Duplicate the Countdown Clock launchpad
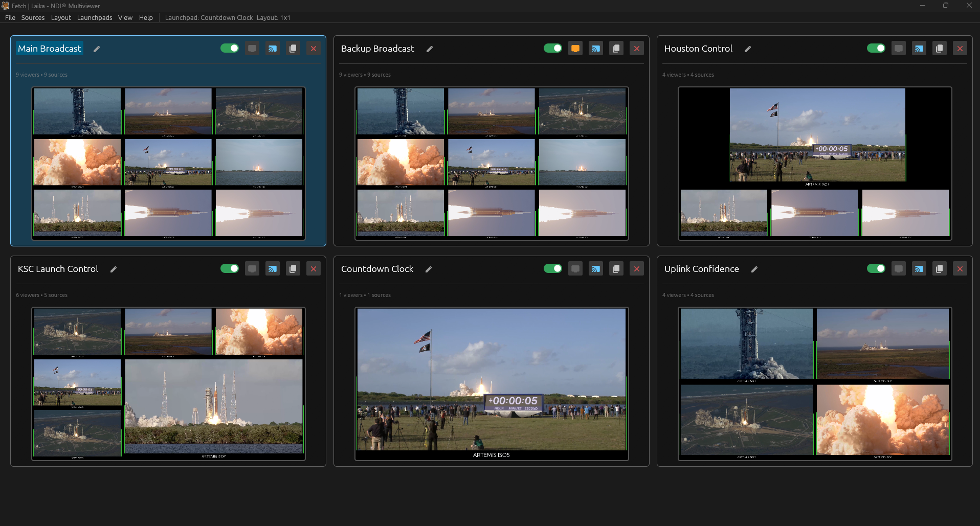 point(616,268)
